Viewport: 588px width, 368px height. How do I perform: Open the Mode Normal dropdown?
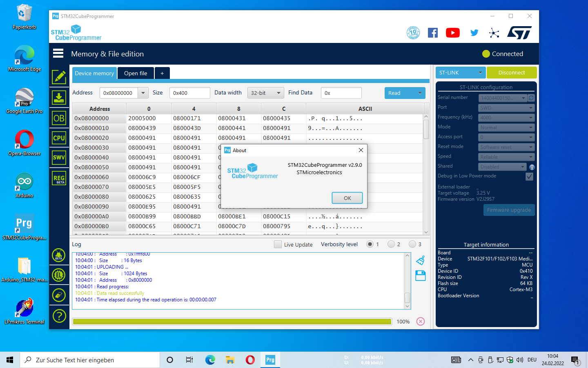coord(506,127)
